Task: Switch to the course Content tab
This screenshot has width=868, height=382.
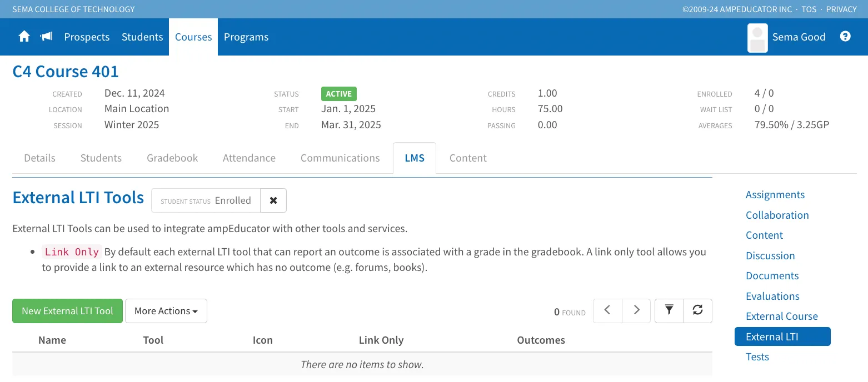Action: pyautogui.click(x=468, y=158)
